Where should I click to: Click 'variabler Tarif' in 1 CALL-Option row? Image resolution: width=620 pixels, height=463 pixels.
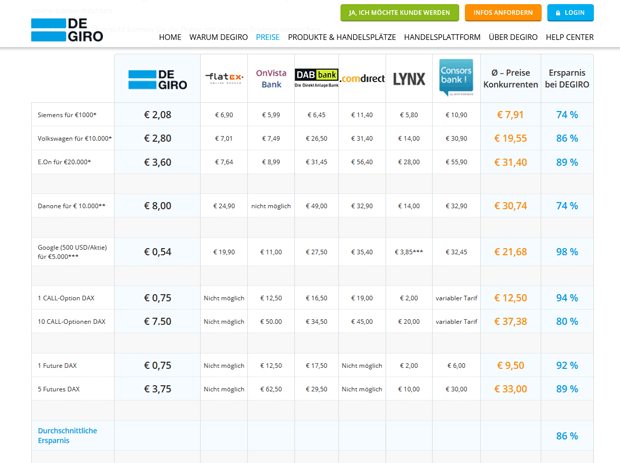(x=456, y=298)
